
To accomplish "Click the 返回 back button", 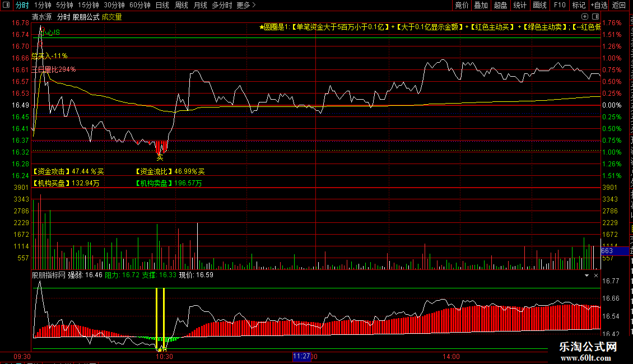I will pos(618,5).
